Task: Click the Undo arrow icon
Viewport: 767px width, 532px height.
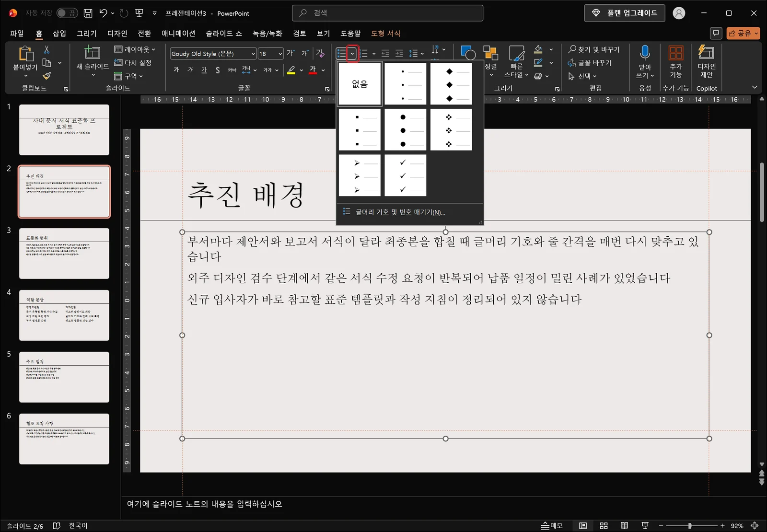Action: click(x=103, y=13)
